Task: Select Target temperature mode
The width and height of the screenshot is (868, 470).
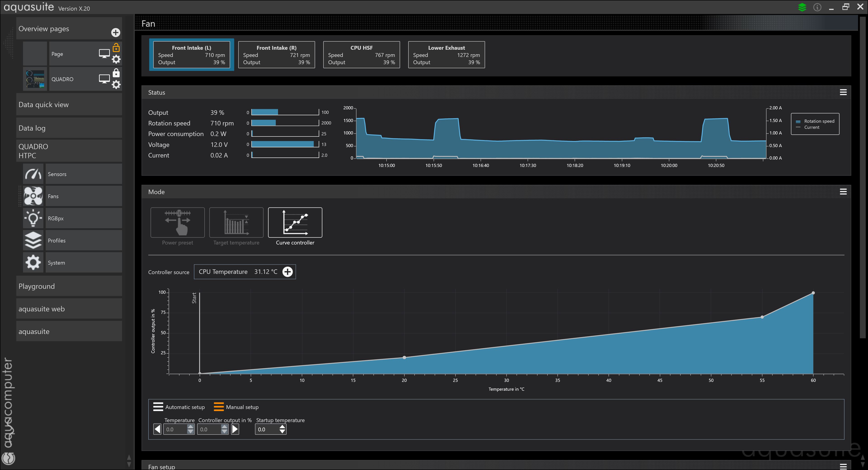Action: pos(236,223)
